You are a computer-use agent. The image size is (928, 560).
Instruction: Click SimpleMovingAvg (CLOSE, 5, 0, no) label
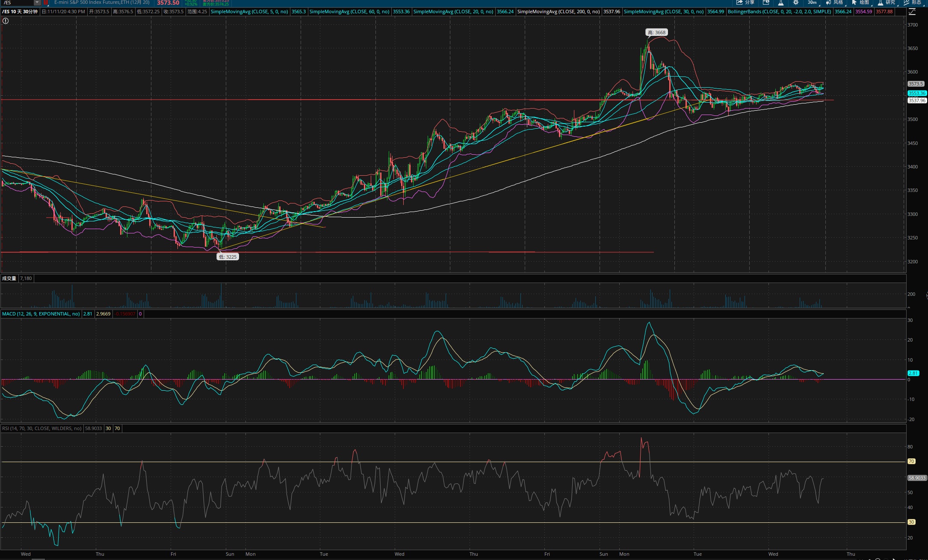pyautogui.click(x=249, y=12)
